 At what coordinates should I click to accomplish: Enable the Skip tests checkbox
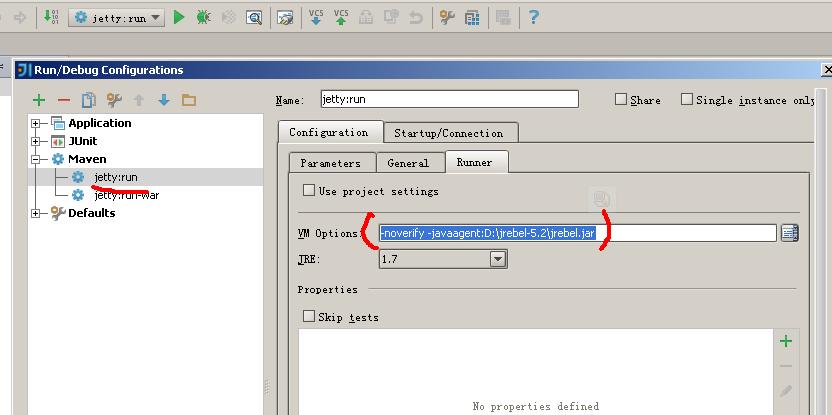coord(309,317)
